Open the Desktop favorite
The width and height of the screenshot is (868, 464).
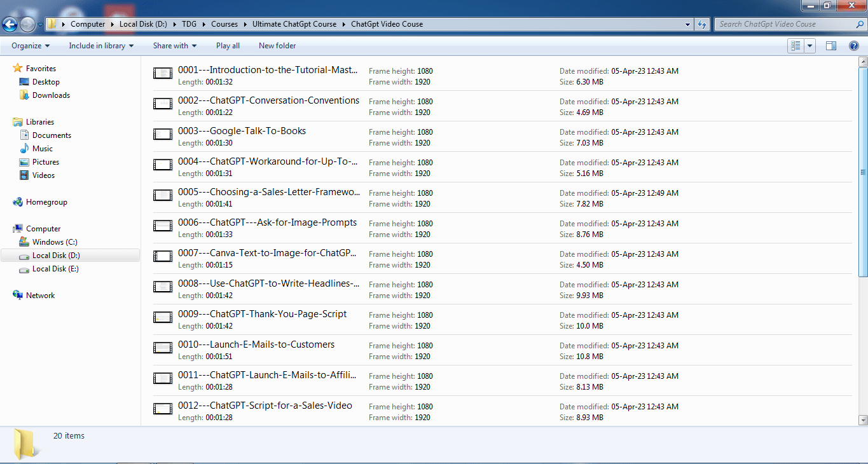pos(46,82)
